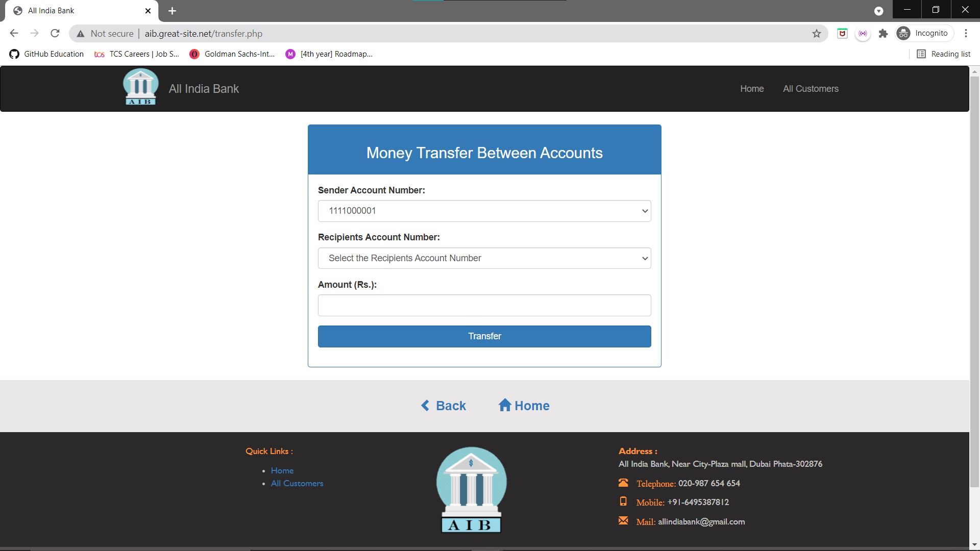Click the orange telephone icon in footer

point(623,483)
